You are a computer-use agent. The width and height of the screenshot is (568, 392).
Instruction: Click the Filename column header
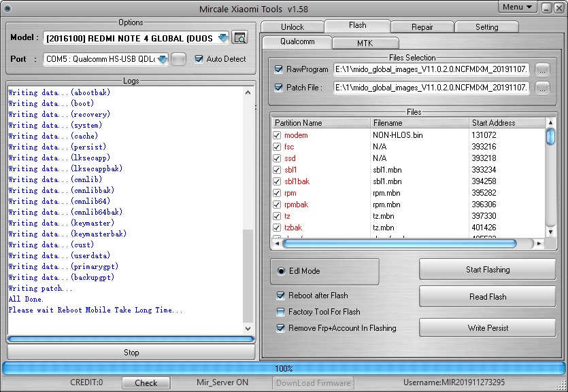coord(420,123)
